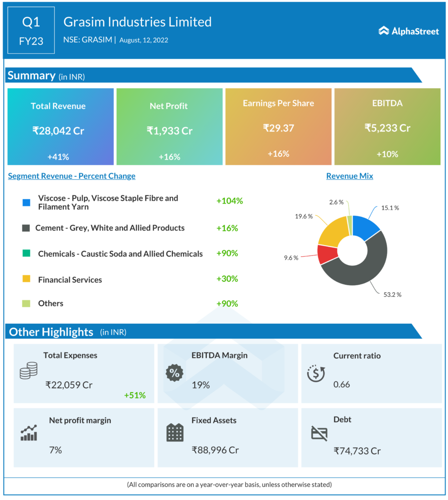Viewport: 448px width, 500px height.
Task: Open the Revenue Mix link
Action: 349,176
